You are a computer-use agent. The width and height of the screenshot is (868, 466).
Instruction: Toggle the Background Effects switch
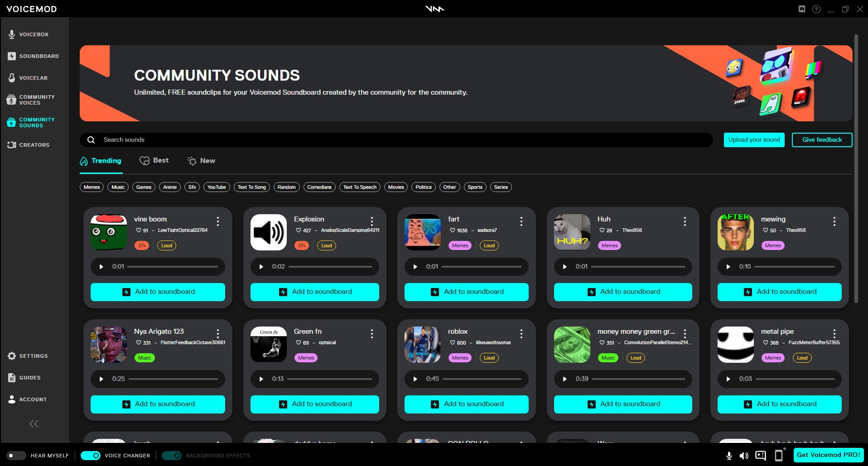[x=172, y=456]
